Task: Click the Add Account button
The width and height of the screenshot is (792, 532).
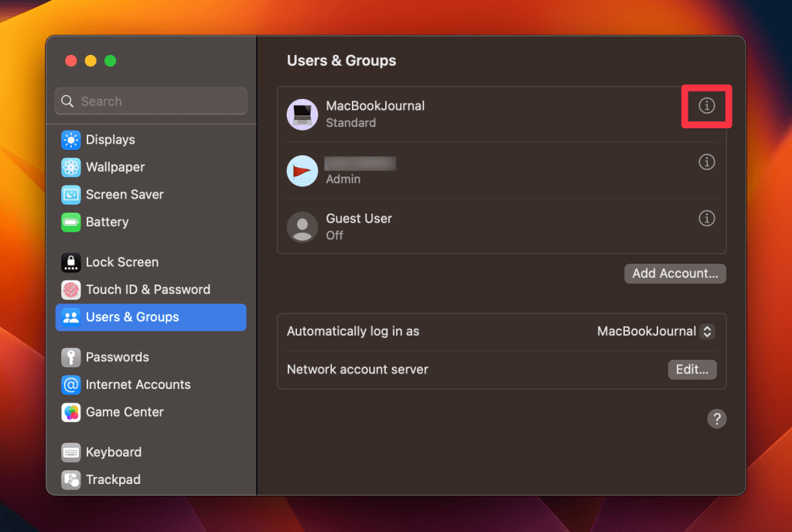Action: pyautogui.click(x=674, y=274)
